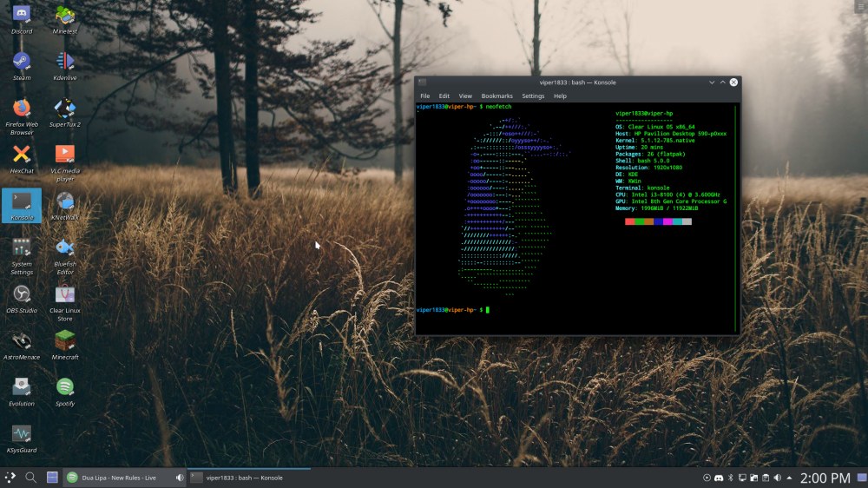Open the KNetWalk game icon
This screenshot has height=488, width=868.
tap(65, 206)
